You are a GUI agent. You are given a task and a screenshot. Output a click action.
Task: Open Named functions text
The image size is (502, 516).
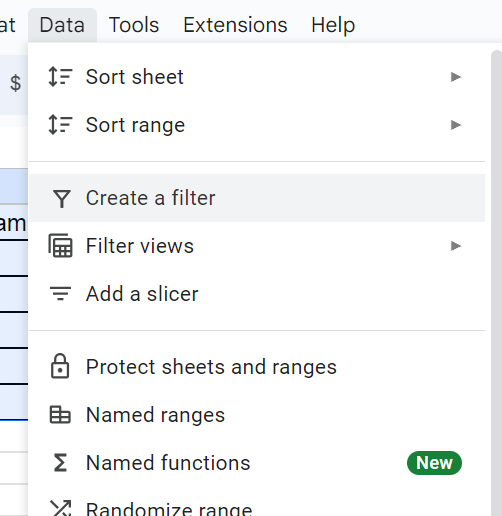tap(168, 463)
